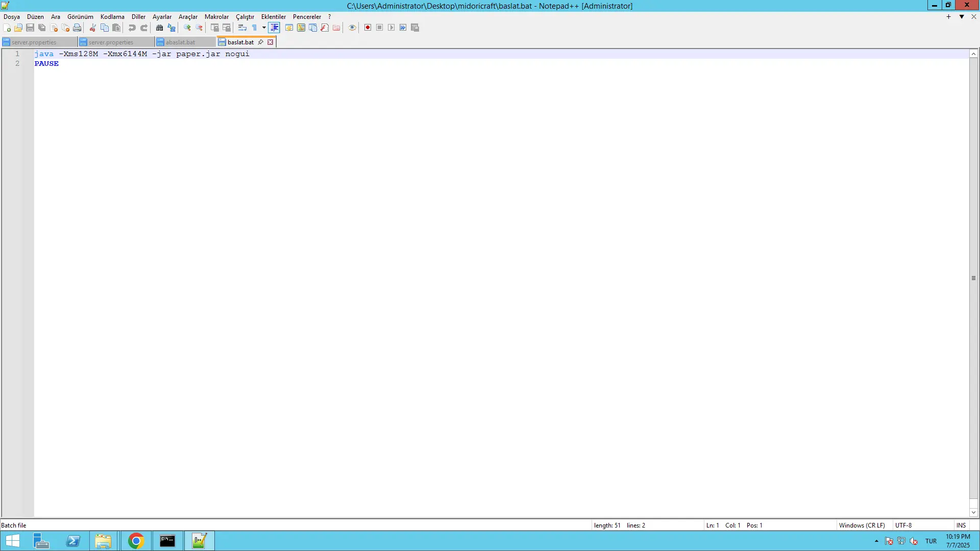Screen dimensions: 980x551
Task: Click the Save All icon
Action: tap(42, 28)
